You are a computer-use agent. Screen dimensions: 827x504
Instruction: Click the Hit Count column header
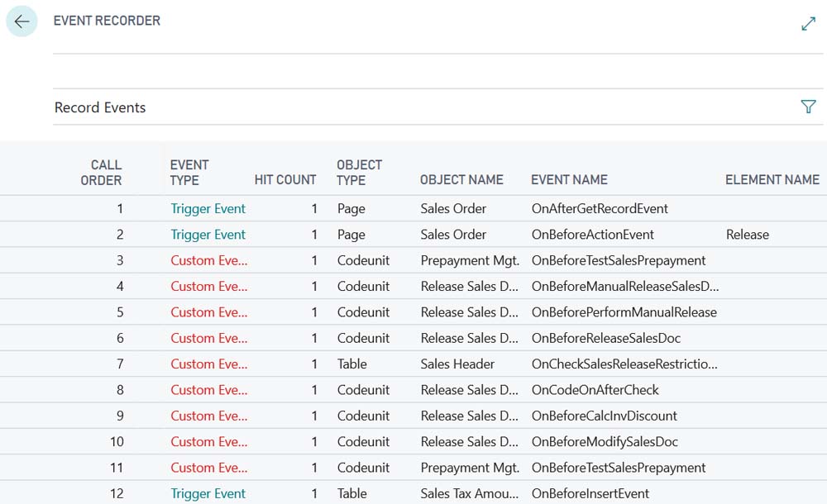(x=284, y=179)
